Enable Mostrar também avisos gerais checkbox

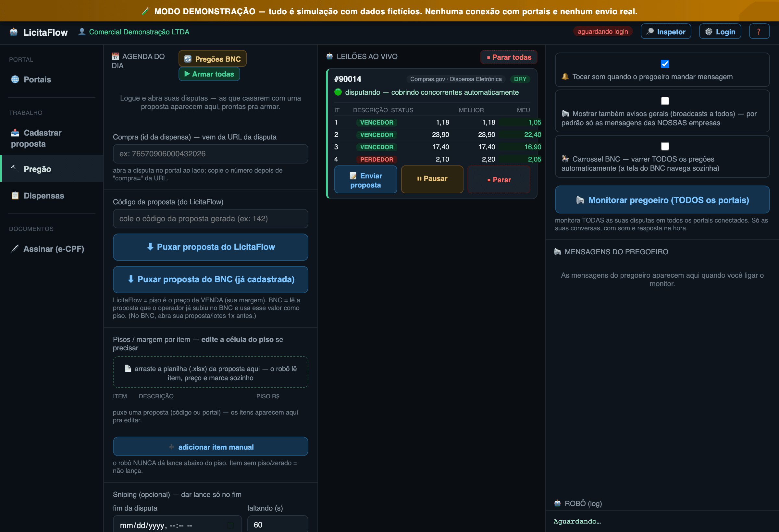click(x=665, y=101)
